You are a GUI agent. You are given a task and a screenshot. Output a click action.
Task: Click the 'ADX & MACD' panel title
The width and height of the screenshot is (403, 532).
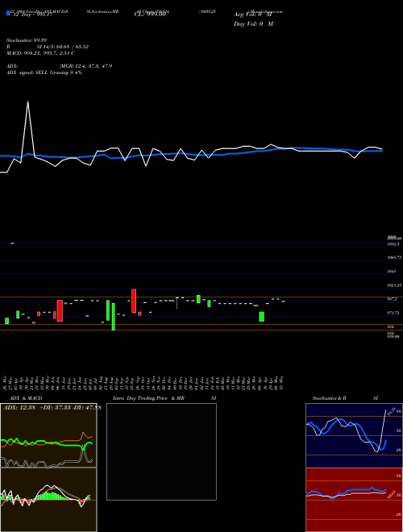[x=26, y=398]
